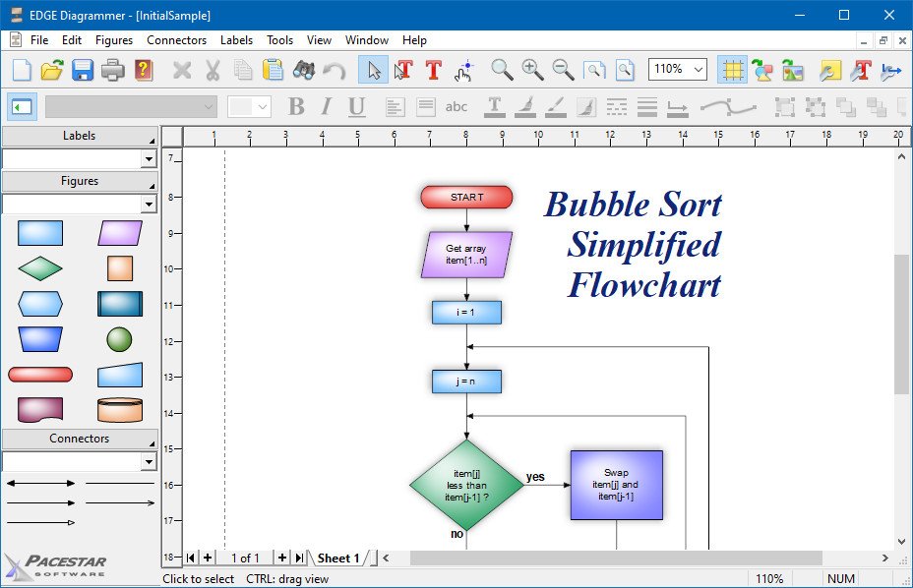Click the Save diskette icon
Image resolution: width=913 pixels, height=588 pixels.
tap(82, 70)
